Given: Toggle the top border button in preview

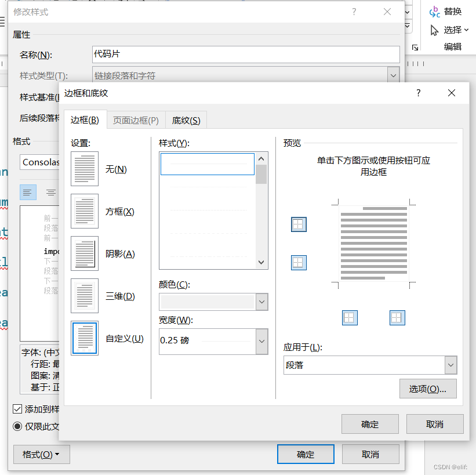Looking at the screenshot, I should (x=299, y=224).
